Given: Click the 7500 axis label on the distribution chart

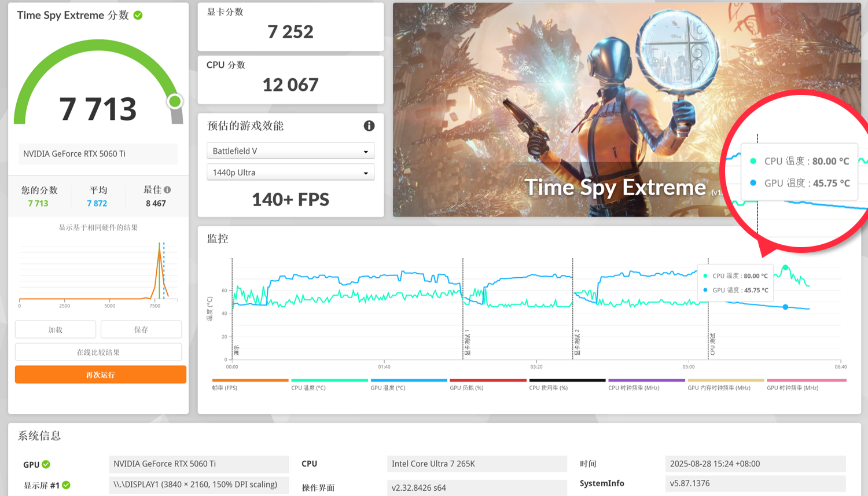Looking at the screenshot, I should 155,306.
